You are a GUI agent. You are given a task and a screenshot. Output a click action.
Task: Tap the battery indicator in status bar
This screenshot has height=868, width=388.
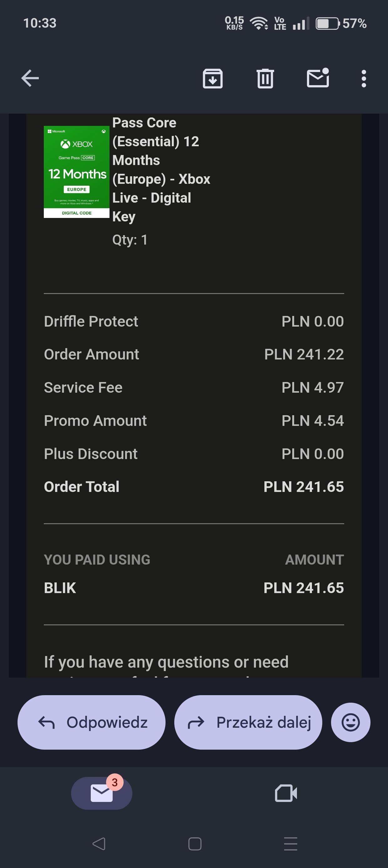click(327, 23)
